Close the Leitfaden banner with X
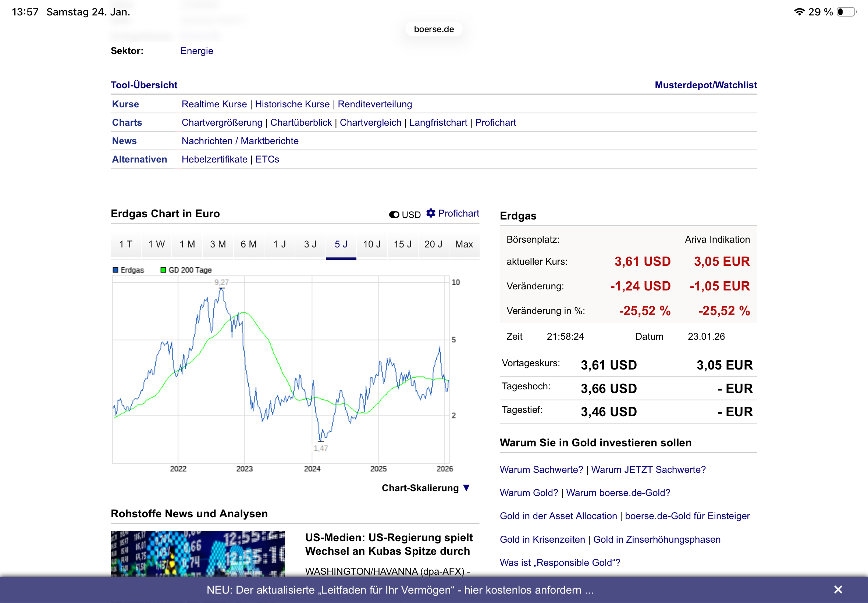 [x=838, y=589]
